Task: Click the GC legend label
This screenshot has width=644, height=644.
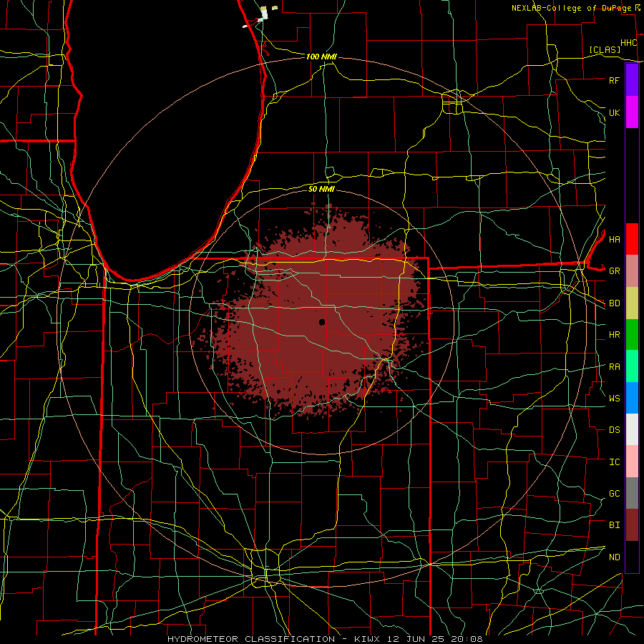Action: tap(614, 493)
